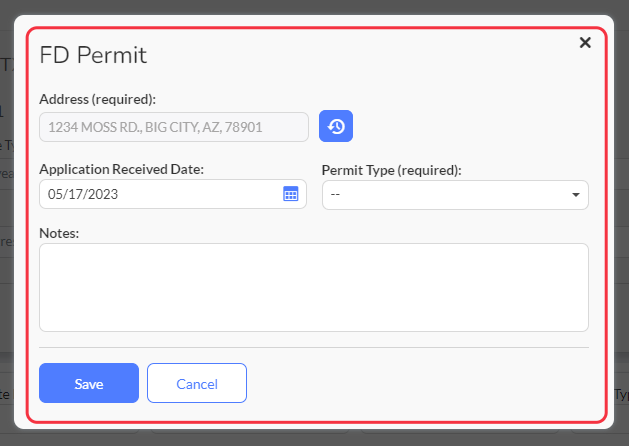
Task: Select the "--" placeholder value in Permit Type
Action: 335,195
